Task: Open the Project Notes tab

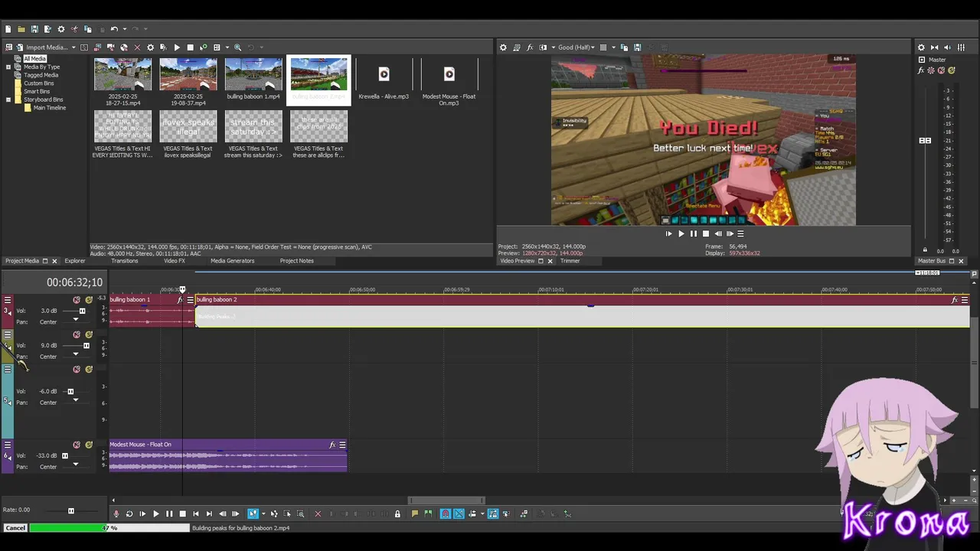Action: [297, 261]
